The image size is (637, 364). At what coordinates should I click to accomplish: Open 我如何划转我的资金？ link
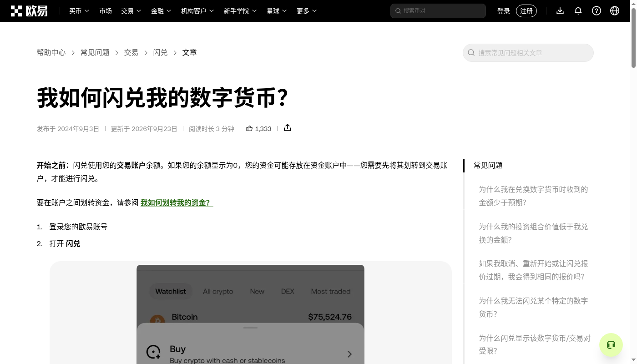point(177,203)
